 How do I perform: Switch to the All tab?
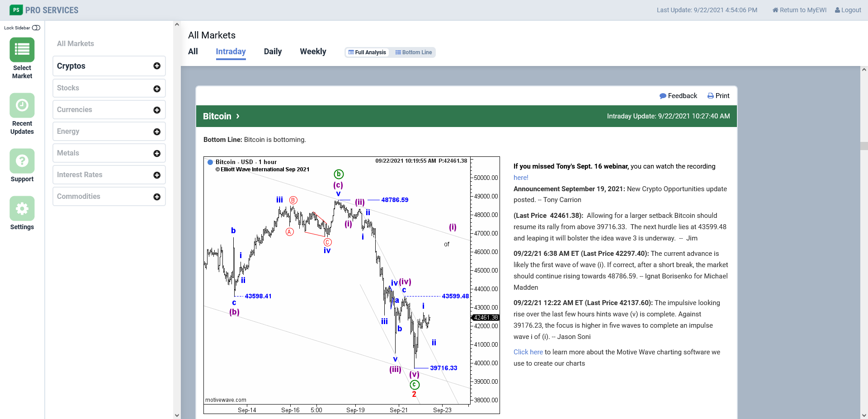193,52
